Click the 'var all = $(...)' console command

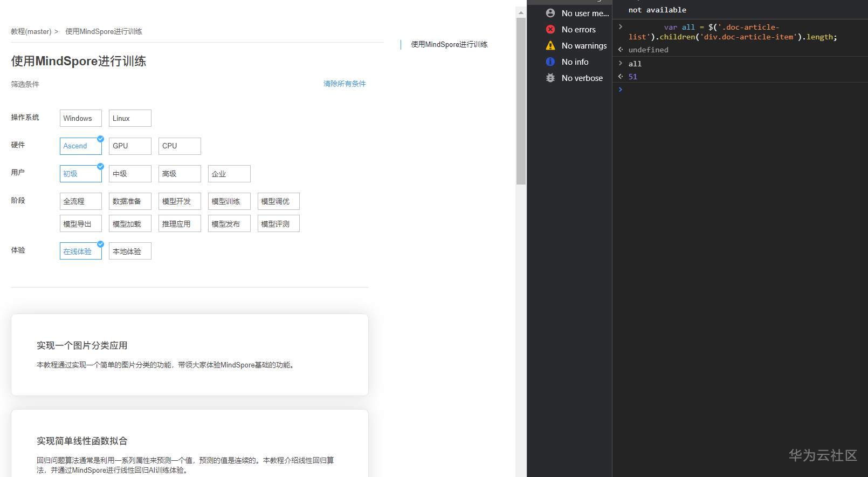[733, 32]
